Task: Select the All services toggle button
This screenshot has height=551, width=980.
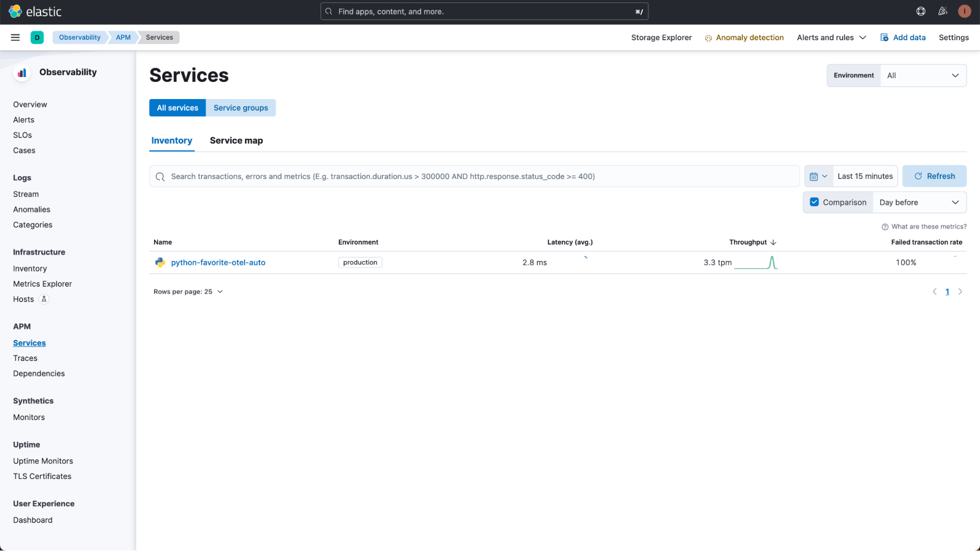Action: click(177, 108)
